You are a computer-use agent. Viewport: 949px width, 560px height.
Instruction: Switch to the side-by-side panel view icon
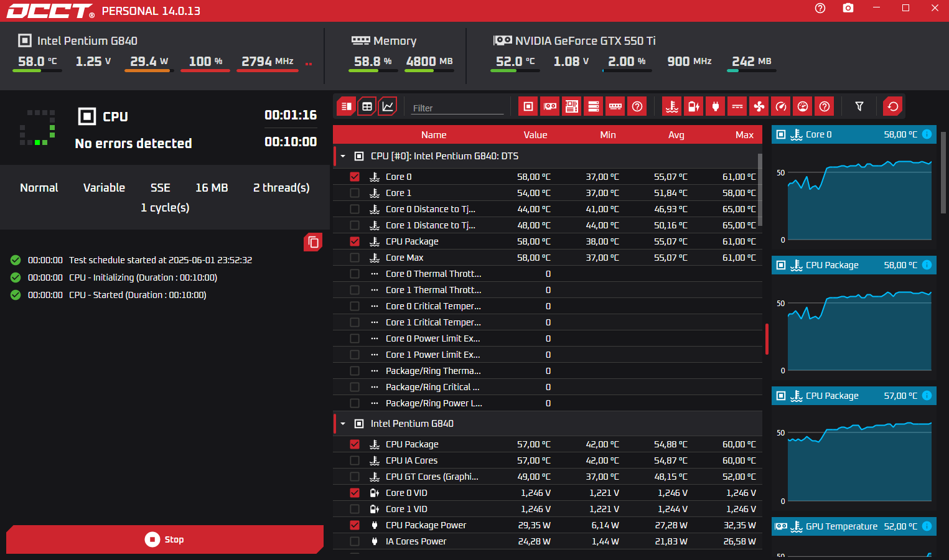point(347,106)
